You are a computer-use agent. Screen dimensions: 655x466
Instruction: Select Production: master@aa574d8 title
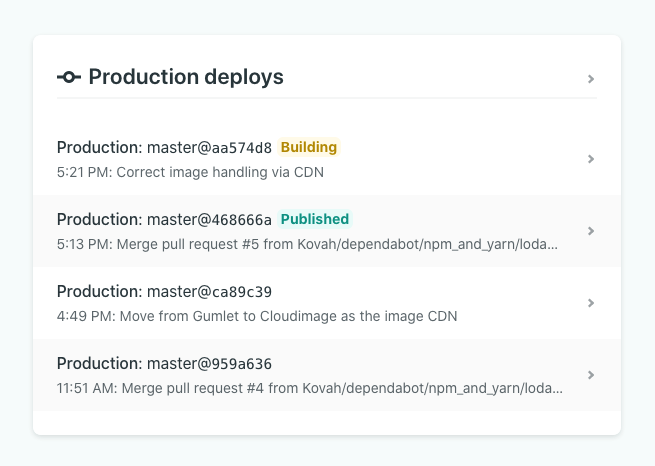[x=164, y=147]
